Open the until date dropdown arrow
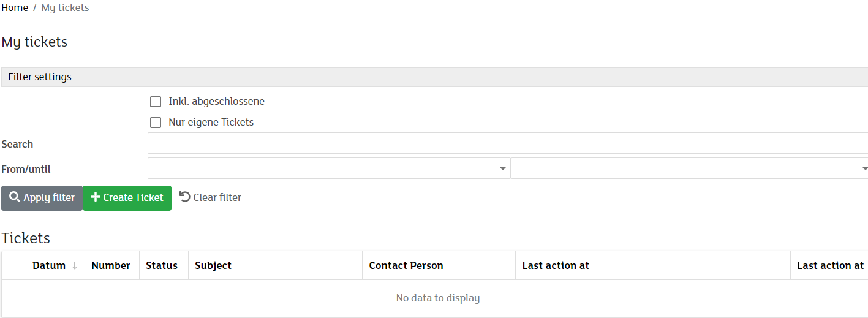Image resolution: width=868 pixels, height=318 pixels. 864,168
